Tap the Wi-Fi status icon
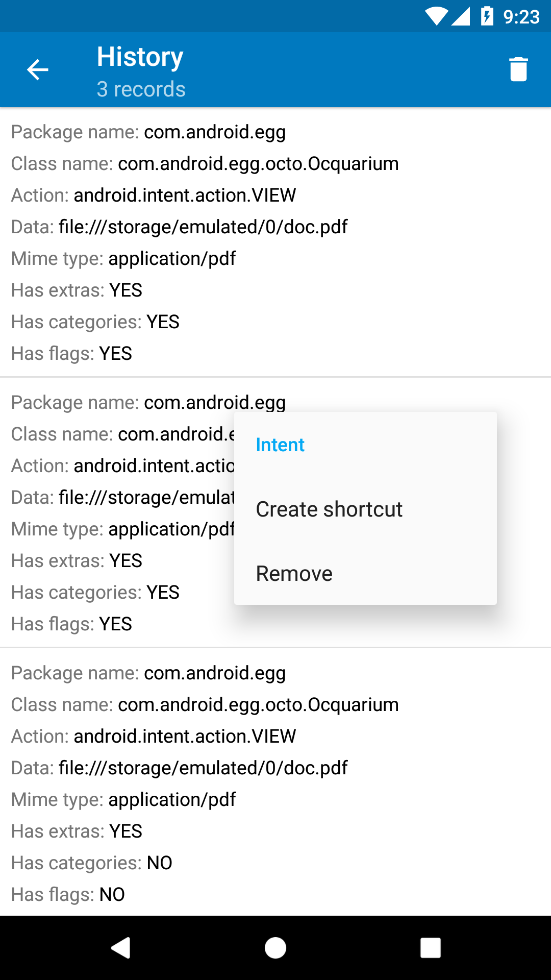 [436, 17]
